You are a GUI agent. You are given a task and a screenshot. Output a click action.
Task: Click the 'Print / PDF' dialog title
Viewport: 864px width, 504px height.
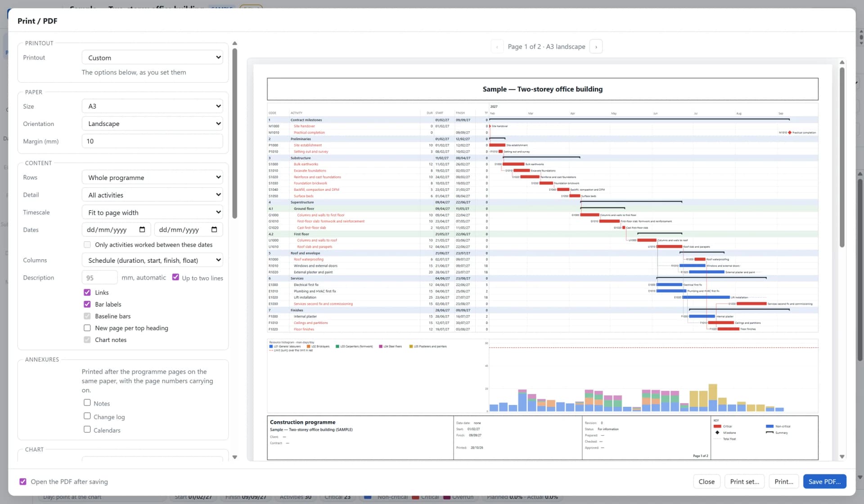point(37,21)
